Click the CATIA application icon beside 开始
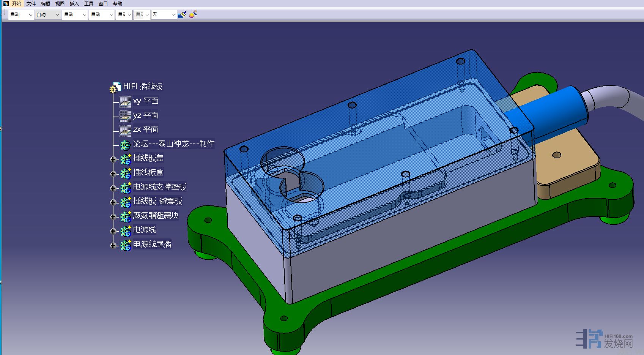 tap(6, 3)
